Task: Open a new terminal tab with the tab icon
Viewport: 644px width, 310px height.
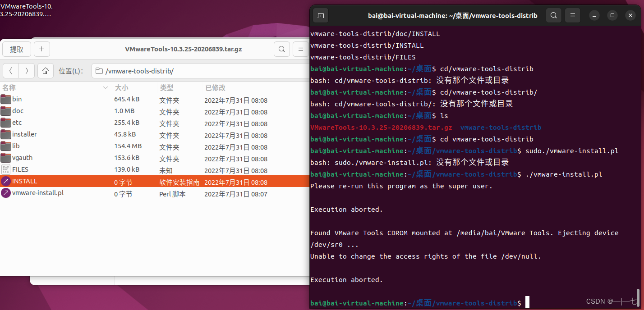Action: tap(321, 15)
